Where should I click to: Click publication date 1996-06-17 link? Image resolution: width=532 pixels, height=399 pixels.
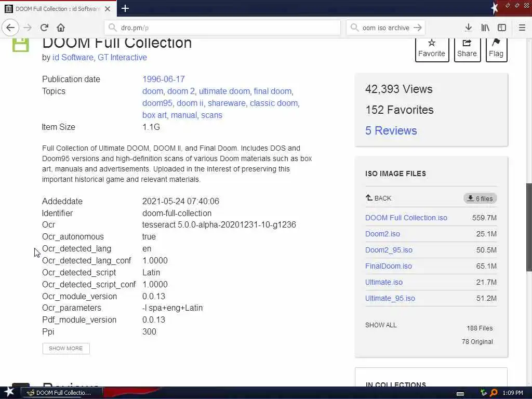(x=164, y=79)
